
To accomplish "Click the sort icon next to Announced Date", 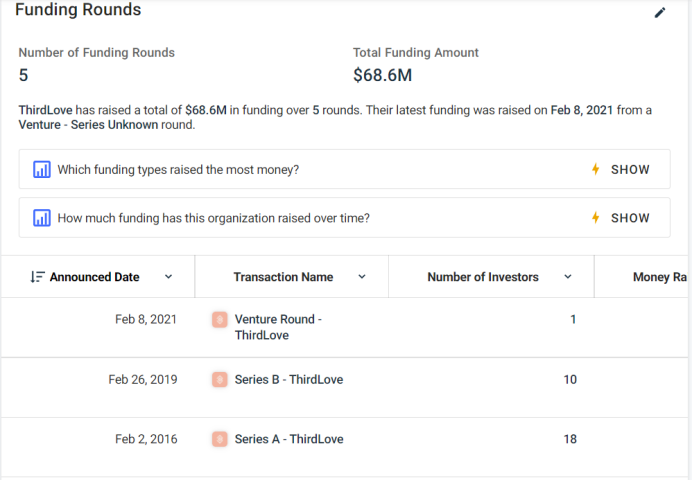I will coord(37,277).
